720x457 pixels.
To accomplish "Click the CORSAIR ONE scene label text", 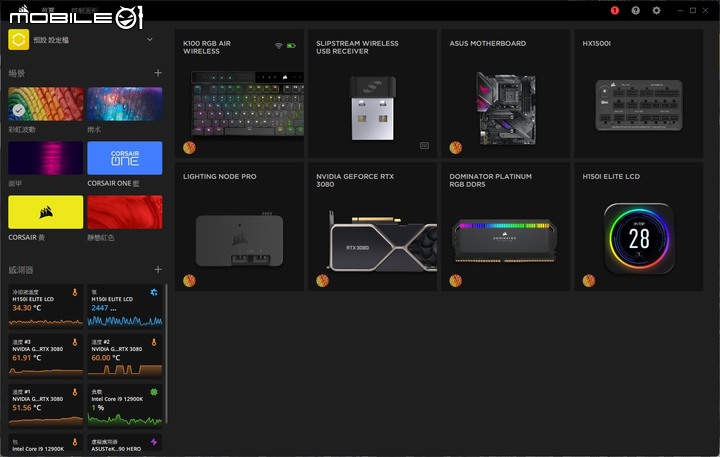I will pos(113,183).
